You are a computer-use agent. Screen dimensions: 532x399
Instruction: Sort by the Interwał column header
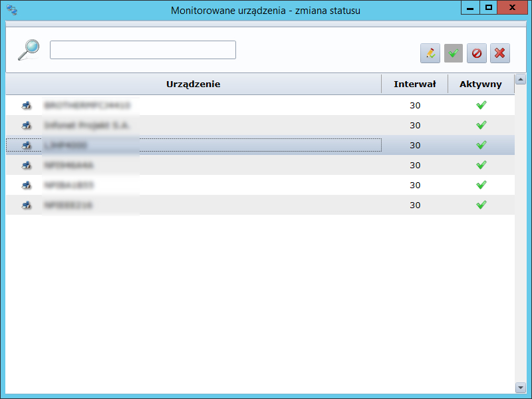pos(414,84)
